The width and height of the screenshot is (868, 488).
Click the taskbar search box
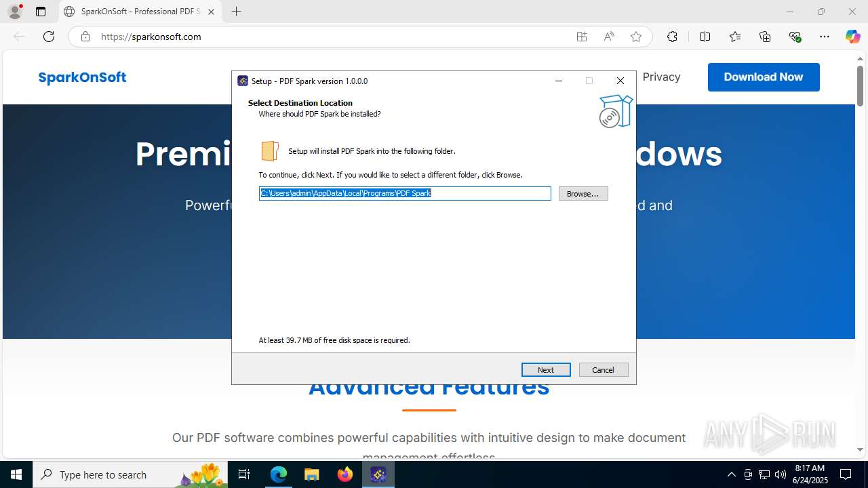(x=130, y=474)
